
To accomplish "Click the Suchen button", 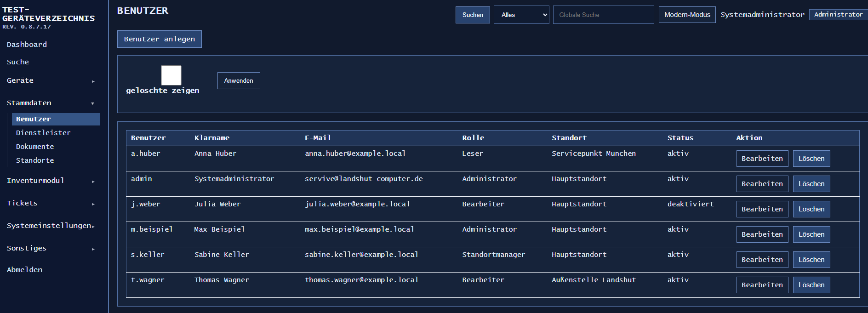I will click(x=473, y=15).
